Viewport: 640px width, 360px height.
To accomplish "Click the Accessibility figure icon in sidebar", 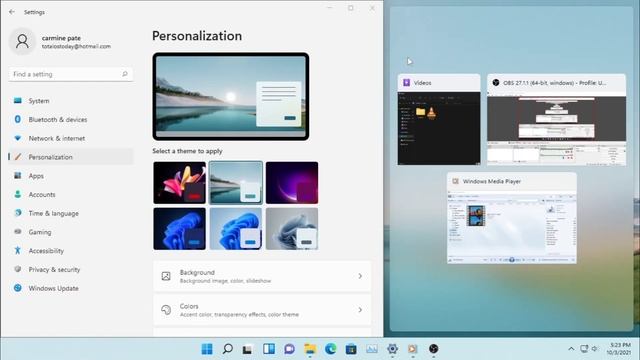I will pyautogui.click(x=18, y=251).
